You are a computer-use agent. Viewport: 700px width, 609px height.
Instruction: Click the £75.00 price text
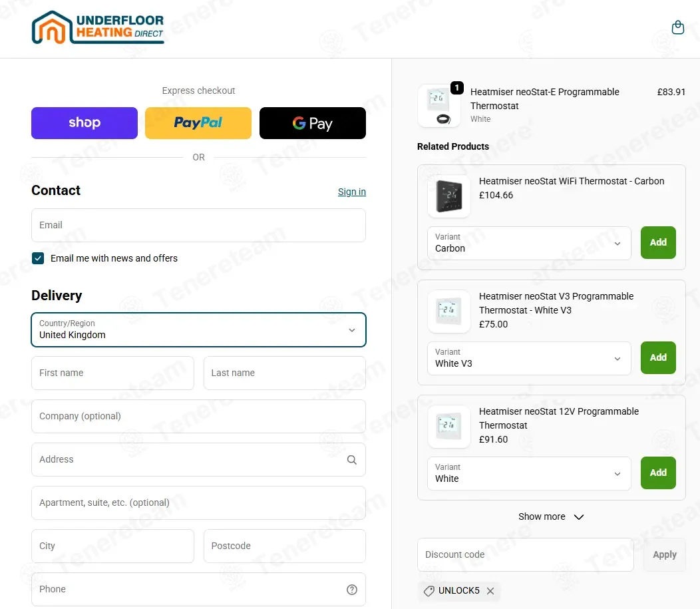[x=493, y=324]
